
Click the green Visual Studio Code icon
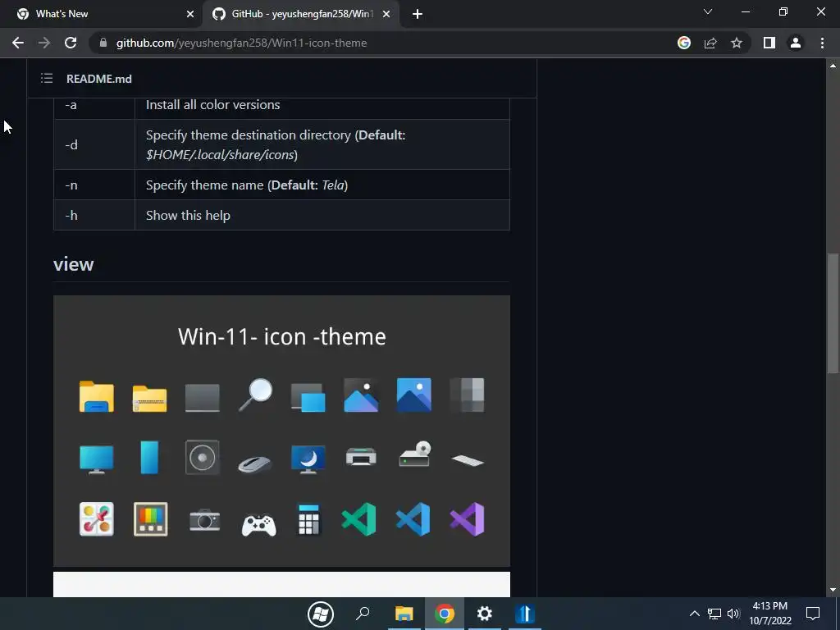[359, 519]
